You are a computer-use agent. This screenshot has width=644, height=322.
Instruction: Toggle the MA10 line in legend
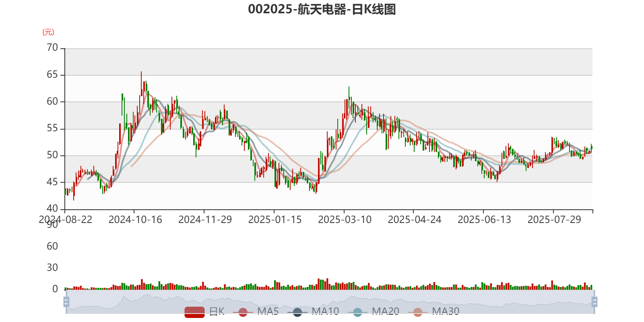313,312
